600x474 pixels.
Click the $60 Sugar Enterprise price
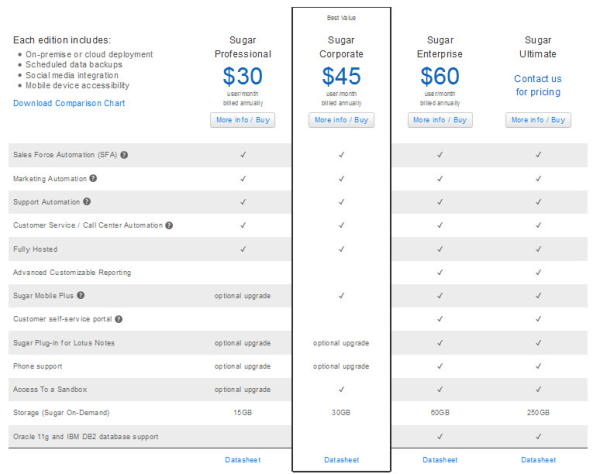coord(440,76)
